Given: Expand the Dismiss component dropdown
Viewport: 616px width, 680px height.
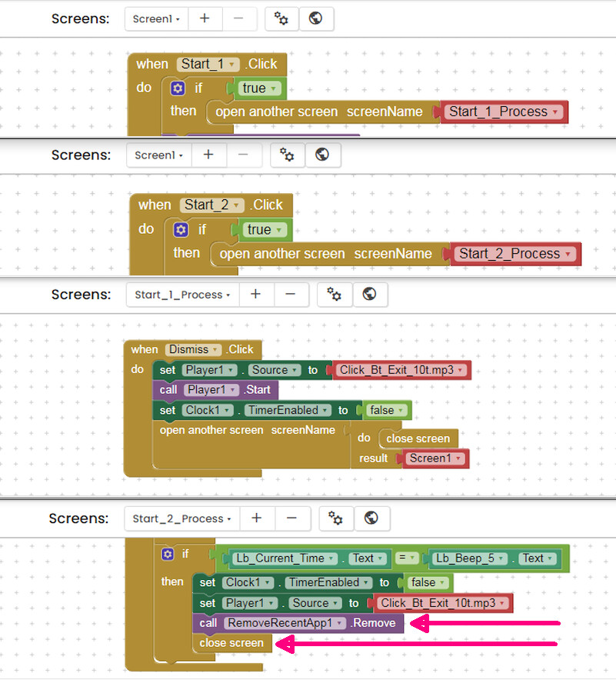Looking at the screenshot, I should 216,349.
